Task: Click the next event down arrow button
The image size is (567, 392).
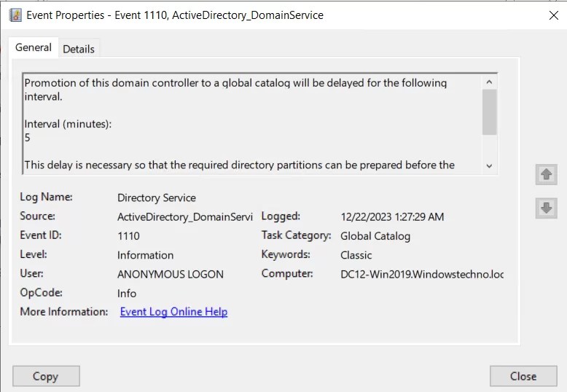Action: tap(547, 208)
